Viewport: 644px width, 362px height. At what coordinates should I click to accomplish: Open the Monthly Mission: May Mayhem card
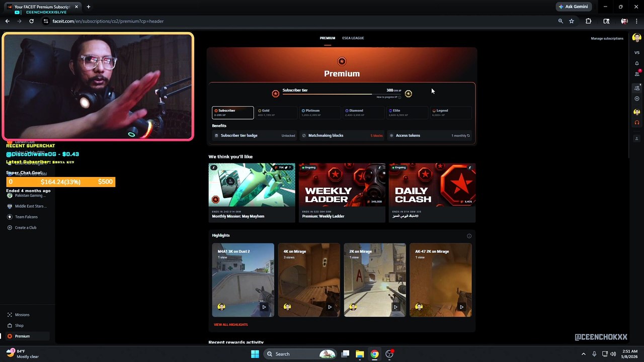(x=252, y=193)
